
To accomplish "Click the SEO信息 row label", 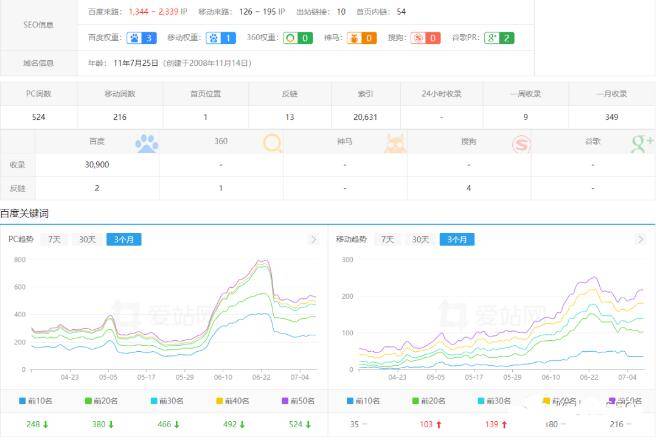I will tap(38, 25).
